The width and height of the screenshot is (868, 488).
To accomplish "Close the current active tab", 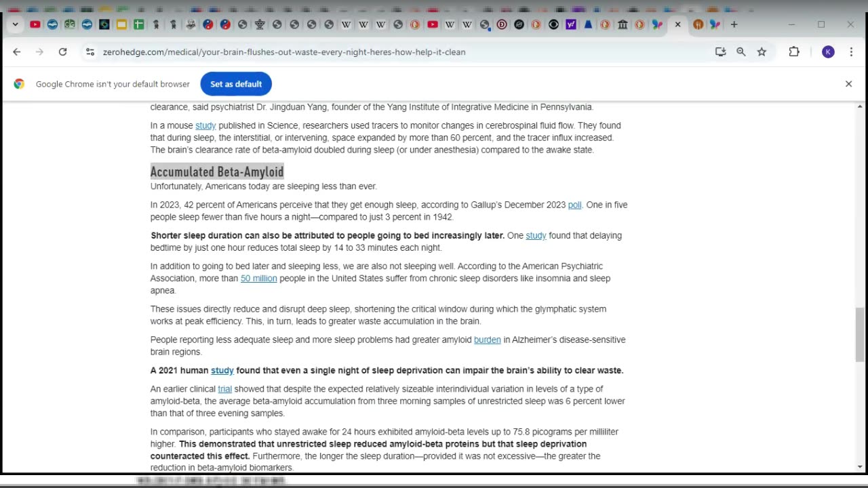I will tap(677, 24).
